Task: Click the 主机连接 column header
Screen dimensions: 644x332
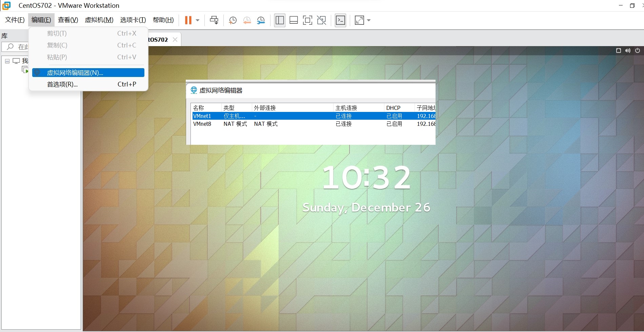Action: tap(359, 108)
